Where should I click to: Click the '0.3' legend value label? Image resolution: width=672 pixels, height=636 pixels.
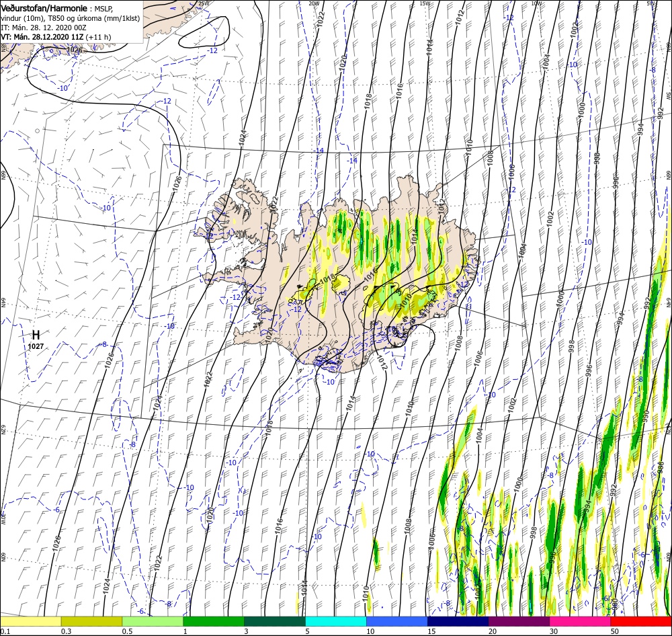pos(66,631)
